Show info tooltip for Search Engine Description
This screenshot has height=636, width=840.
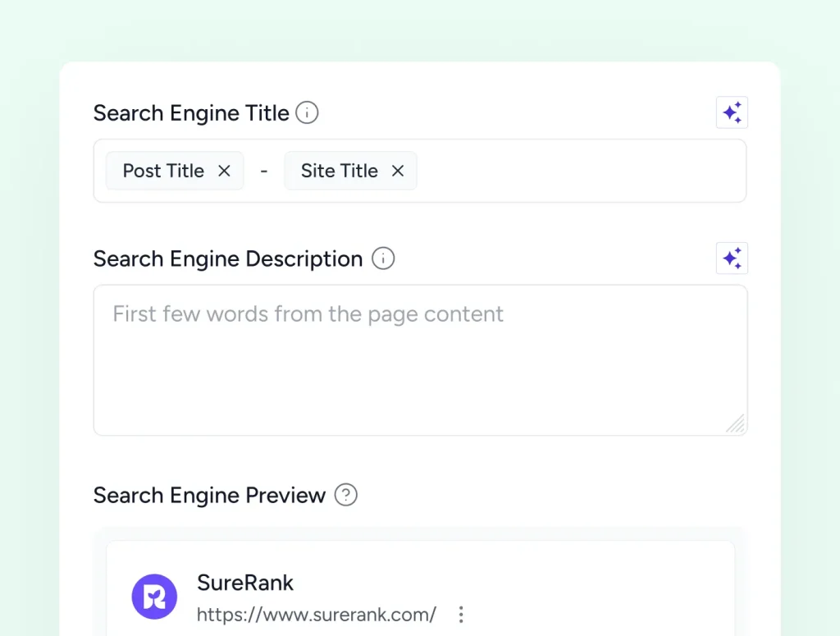coord(383,259)
